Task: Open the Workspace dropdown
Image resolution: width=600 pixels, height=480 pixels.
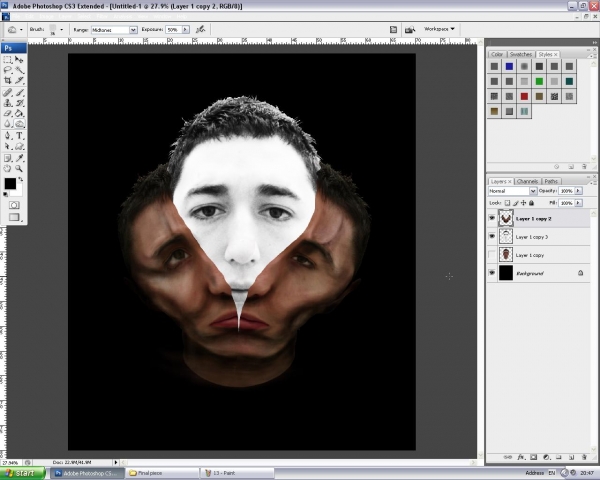Action: (439, 29)
